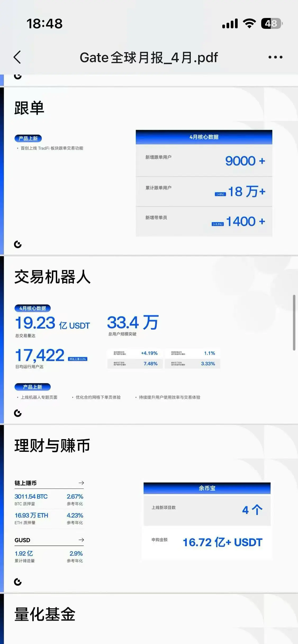Tap the 产品上新 badge in the 跟单 page
Viewport: 298px width, 644px height.
[x=28, y=138]
